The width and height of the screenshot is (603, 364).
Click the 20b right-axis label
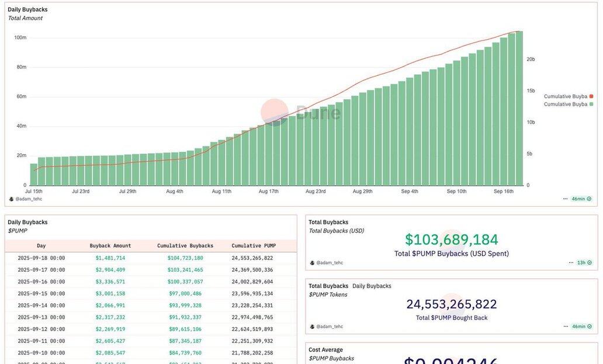531,59
